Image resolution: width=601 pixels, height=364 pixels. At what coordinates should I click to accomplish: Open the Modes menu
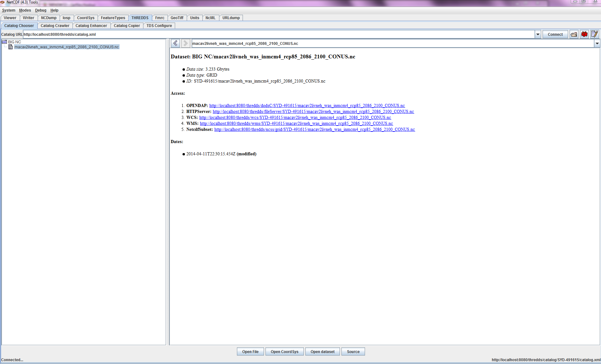click(25, 10)
